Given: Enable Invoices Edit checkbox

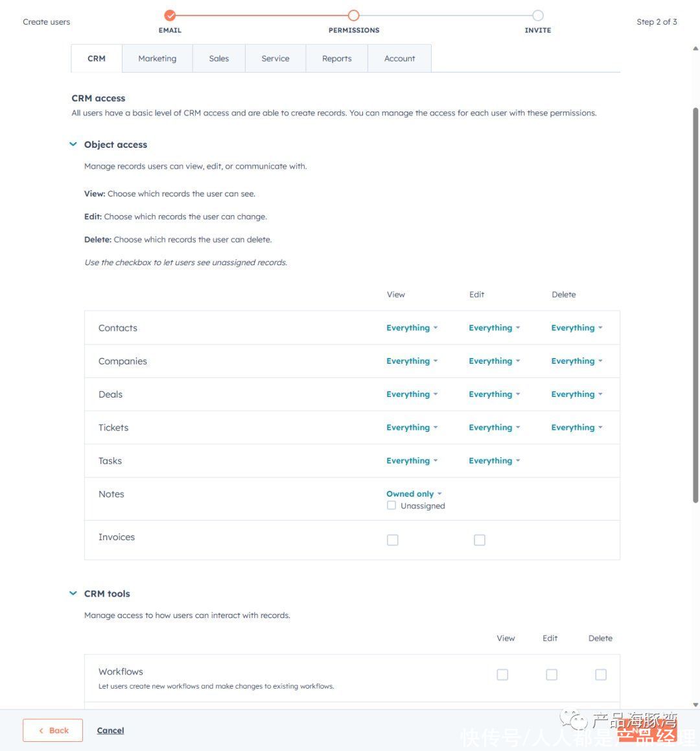Looking at the screenshot, I should 479,540.
